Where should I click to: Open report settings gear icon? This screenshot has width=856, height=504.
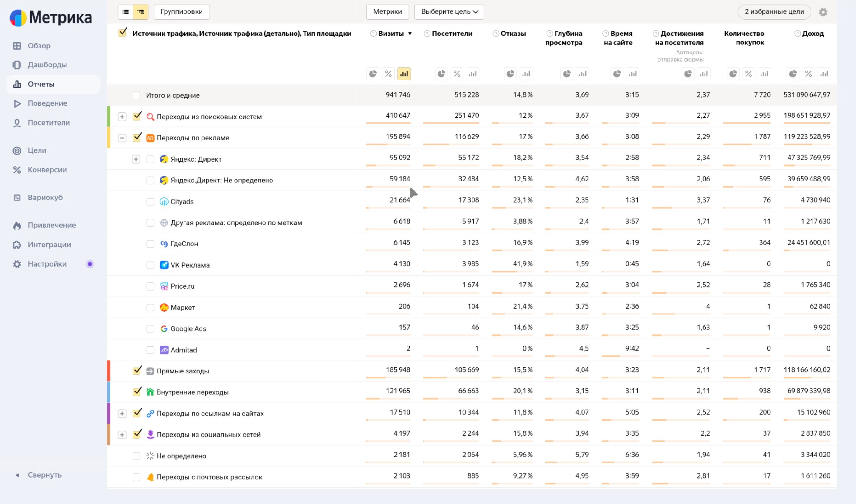(x=823, y=12)
